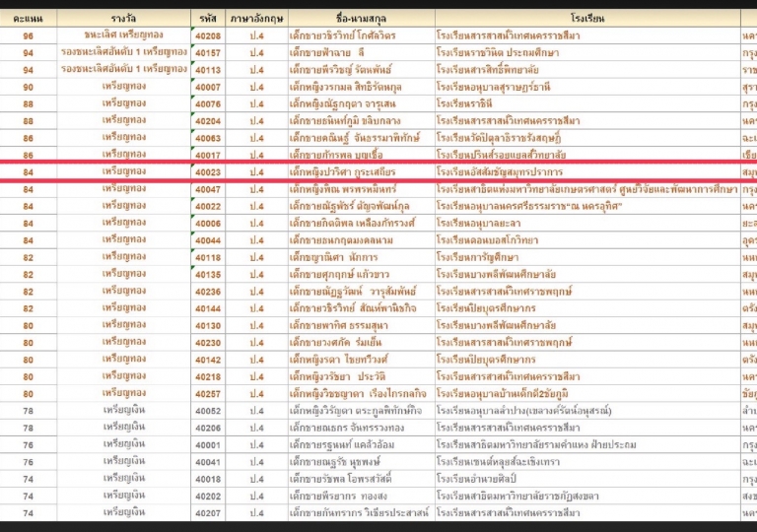Select the รหัส column header
This screenshot has width=757, height=532.
[208, 19]
